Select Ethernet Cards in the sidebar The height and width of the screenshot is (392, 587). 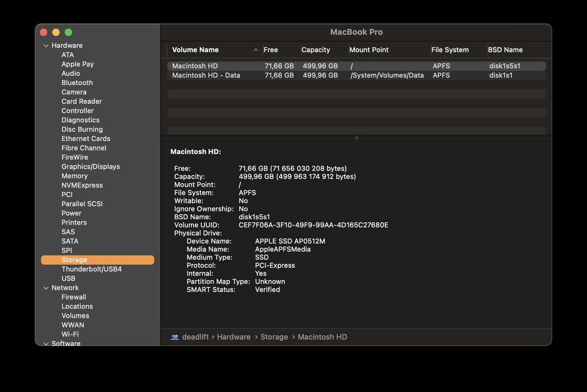(86, 139)
